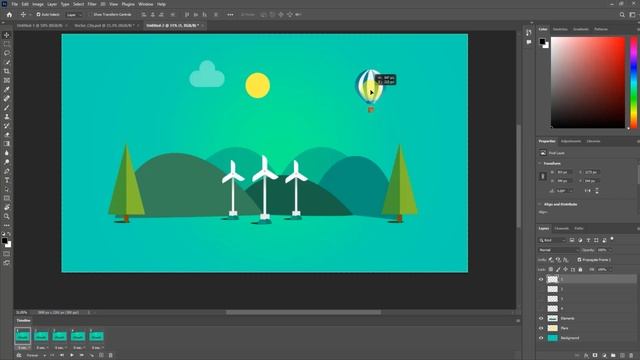Add a layer style (fx) icon
Viewport: 640px width, 360px height.
point(586,356)
